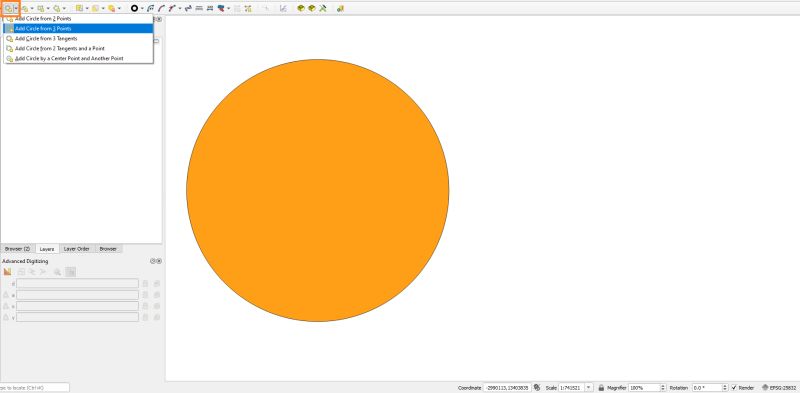Adjust the Rotation stepper arrows
The image size is (800, 393).
[724, 388]
